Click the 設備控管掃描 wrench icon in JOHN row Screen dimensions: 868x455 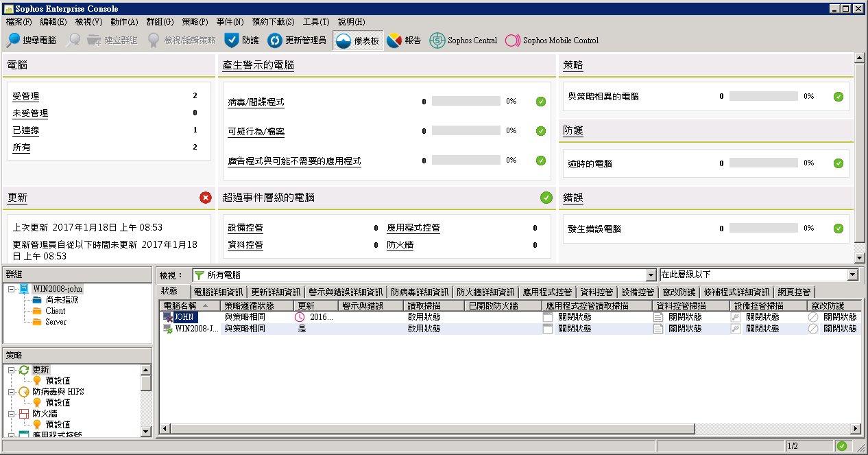click(736, 317)
